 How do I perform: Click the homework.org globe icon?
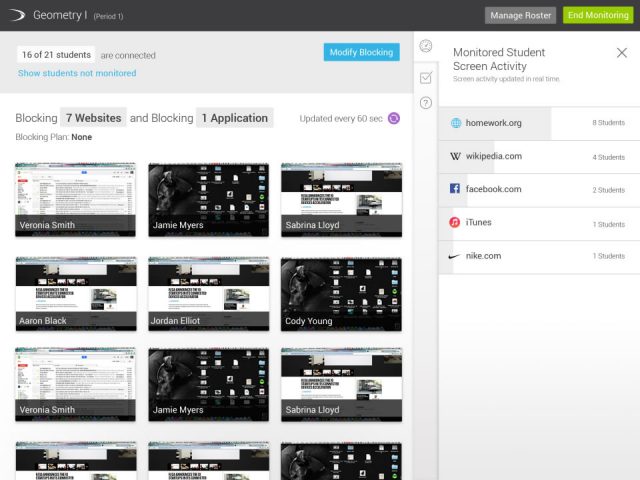(456, 124)
